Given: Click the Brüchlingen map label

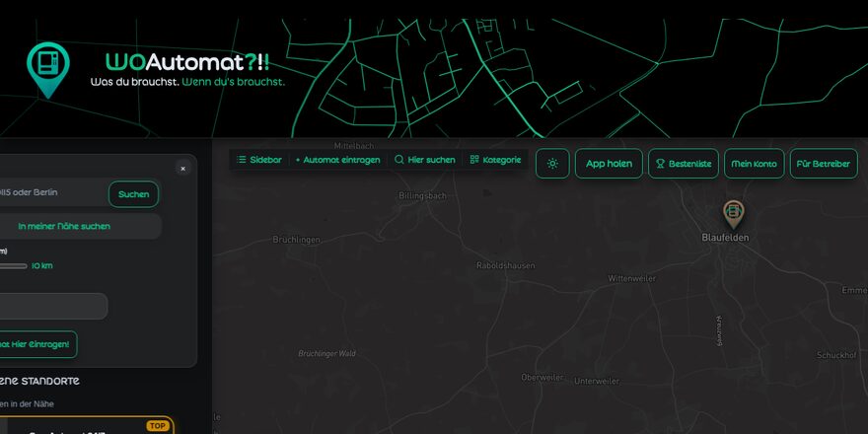Looking at the screenshot, I should point(297,240).
